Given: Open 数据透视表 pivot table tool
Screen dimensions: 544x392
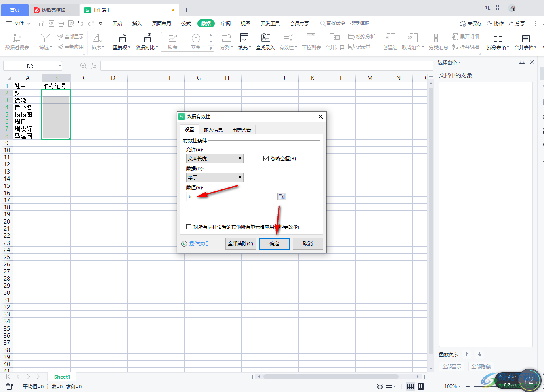Looking at the screenshot, I should [17, 42].
